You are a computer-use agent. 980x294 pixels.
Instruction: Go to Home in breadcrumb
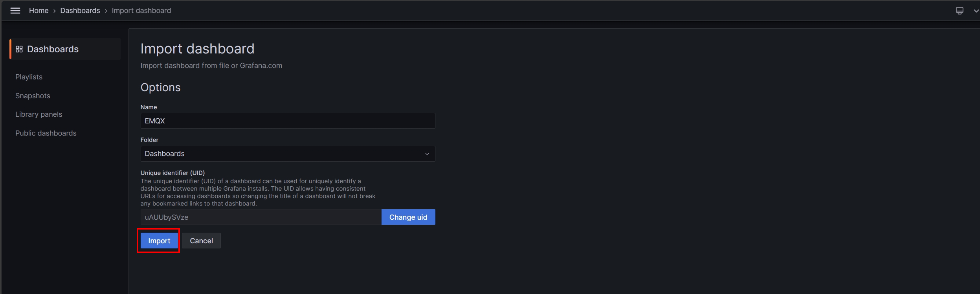click(39, 11)
